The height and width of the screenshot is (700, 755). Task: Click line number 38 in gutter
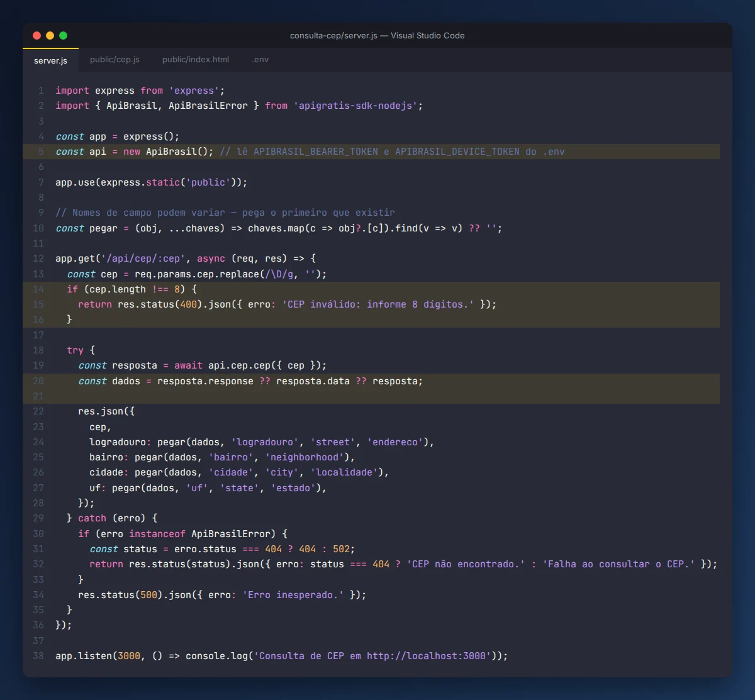point(38,656)
